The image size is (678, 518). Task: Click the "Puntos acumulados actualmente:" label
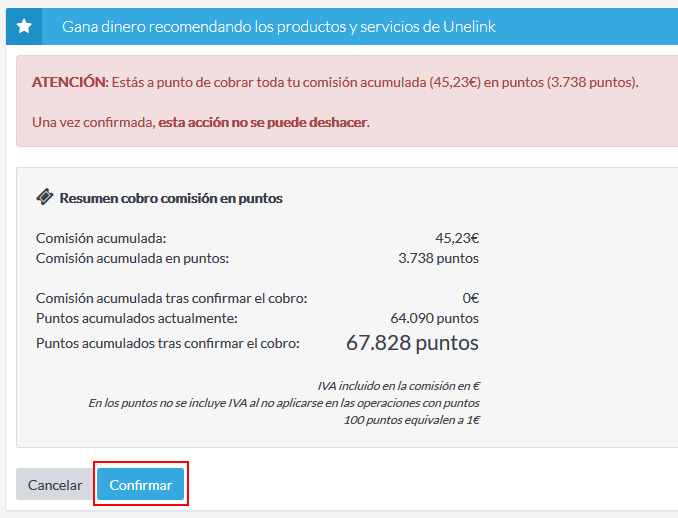tap(136, 318)
